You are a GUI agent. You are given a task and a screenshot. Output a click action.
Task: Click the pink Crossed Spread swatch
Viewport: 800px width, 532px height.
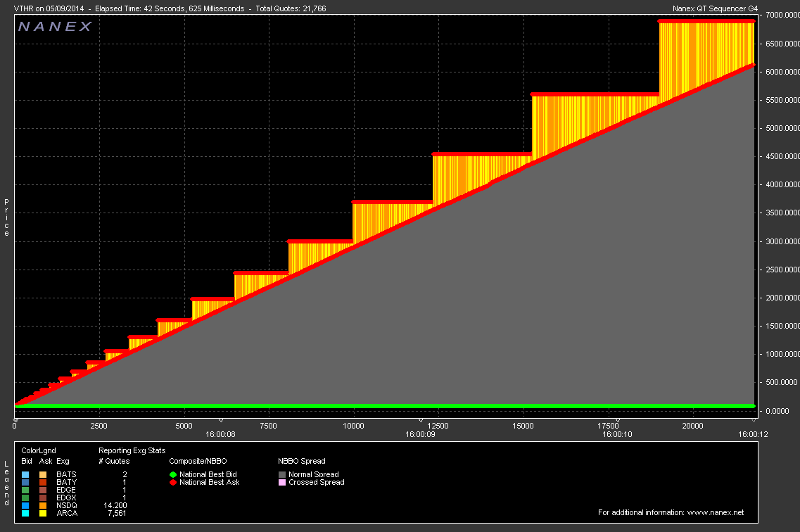click(x=281, y=482)
